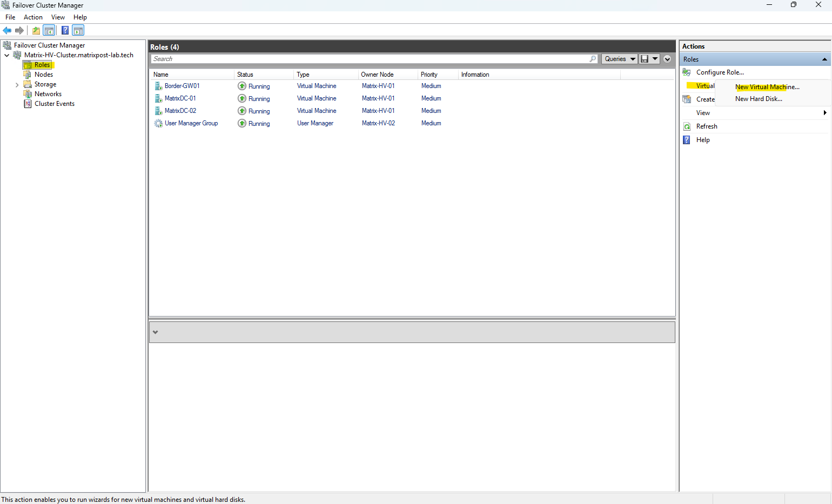
Task: Select the Storage icon in the tree
Action: click(28, 84)
